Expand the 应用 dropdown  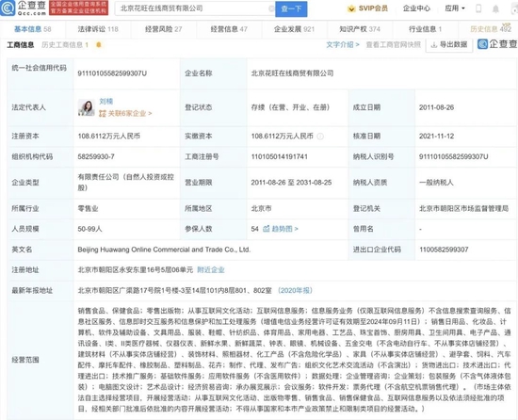point(455,8)
